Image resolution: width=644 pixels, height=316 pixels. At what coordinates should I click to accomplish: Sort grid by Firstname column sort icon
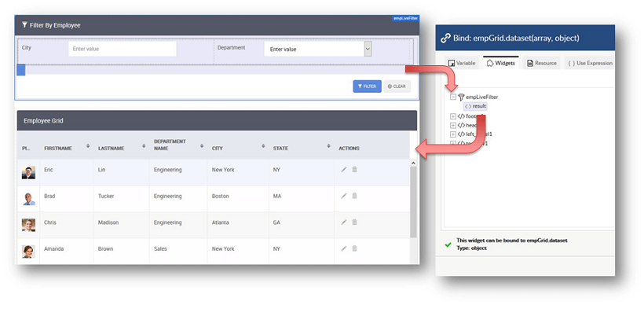pyautogui.click(x=88, y=146)
